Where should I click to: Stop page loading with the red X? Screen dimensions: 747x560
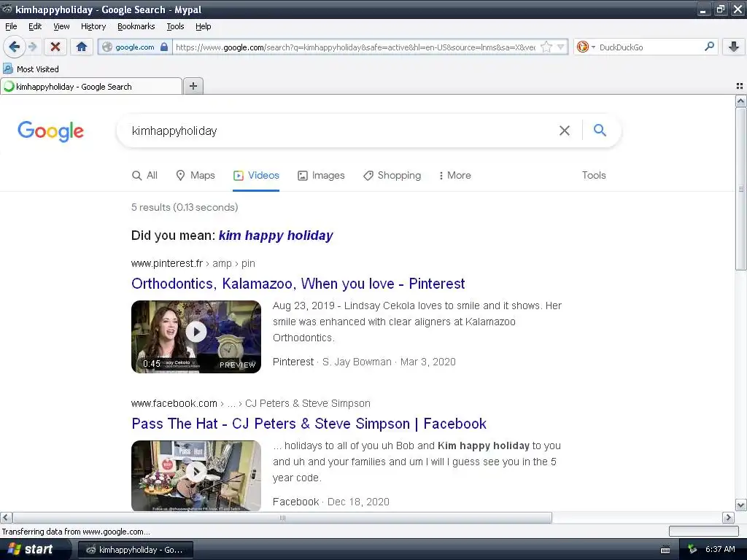(x=55, y=47)
